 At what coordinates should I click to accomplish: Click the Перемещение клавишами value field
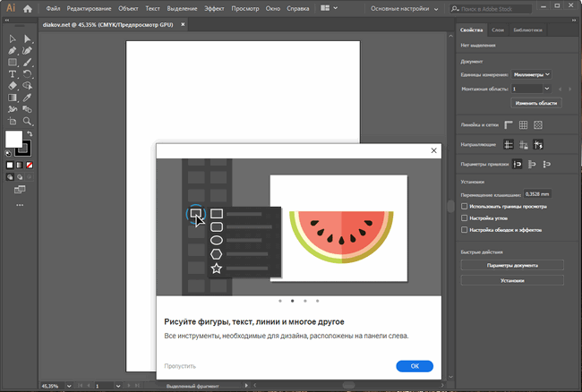click(537, 193)
